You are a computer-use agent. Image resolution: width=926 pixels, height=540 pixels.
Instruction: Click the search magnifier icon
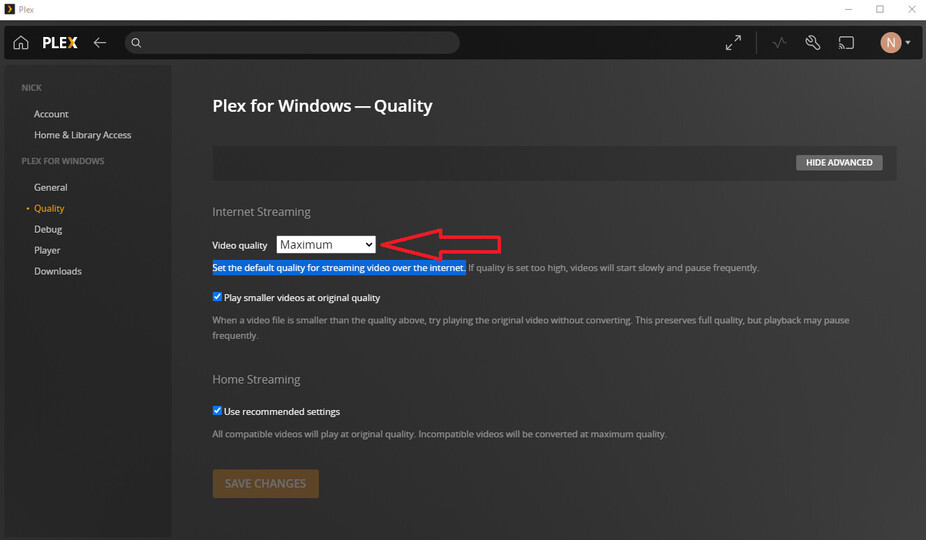136,43
